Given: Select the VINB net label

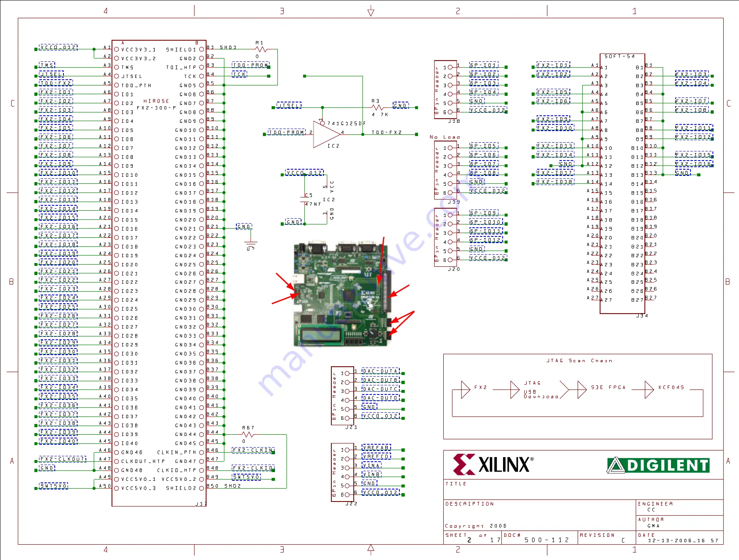Looking at the screenshot, I should [x=372, y=474].
